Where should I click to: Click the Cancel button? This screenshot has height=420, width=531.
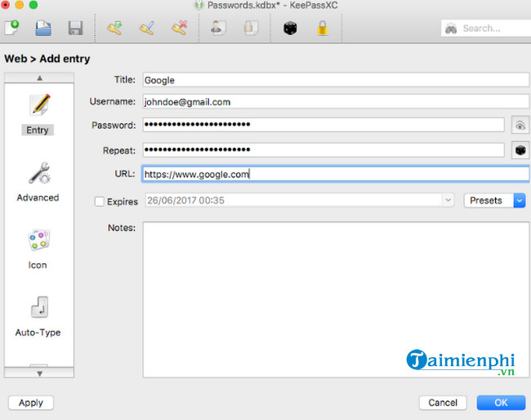coord(443,403)
